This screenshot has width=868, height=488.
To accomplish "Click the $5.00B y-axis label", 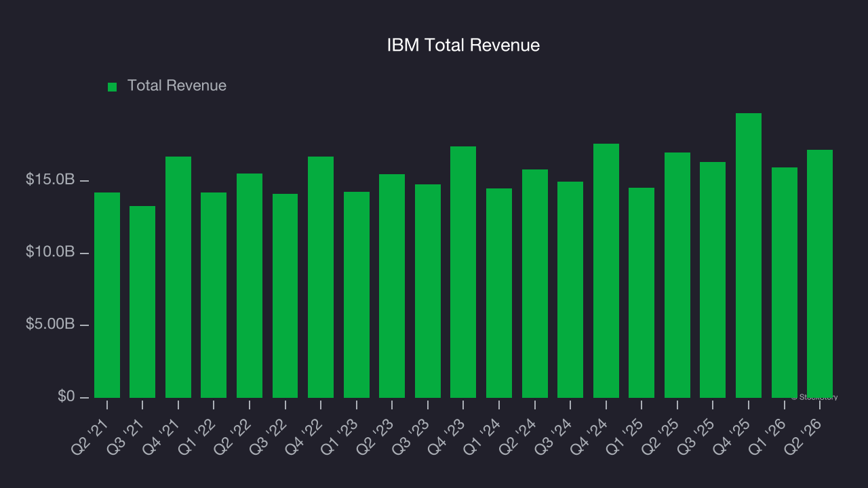I will point(50,324).
